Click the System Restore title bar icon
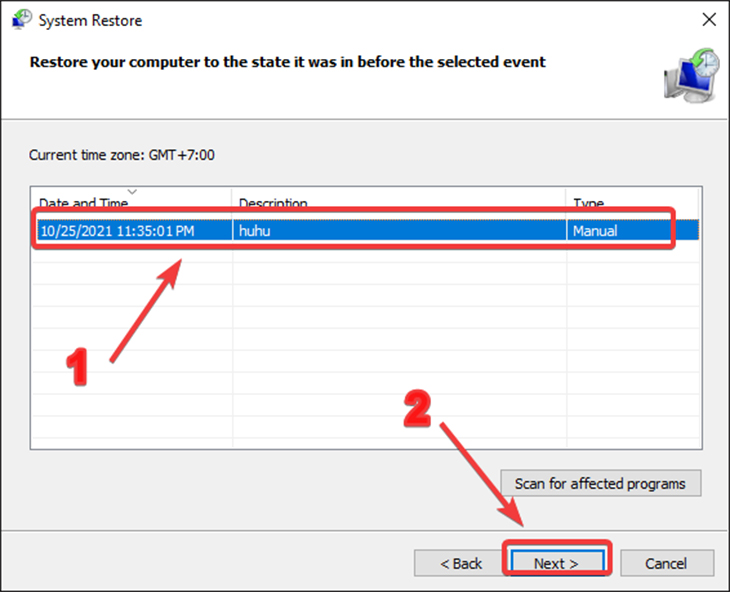 point(21,20)
